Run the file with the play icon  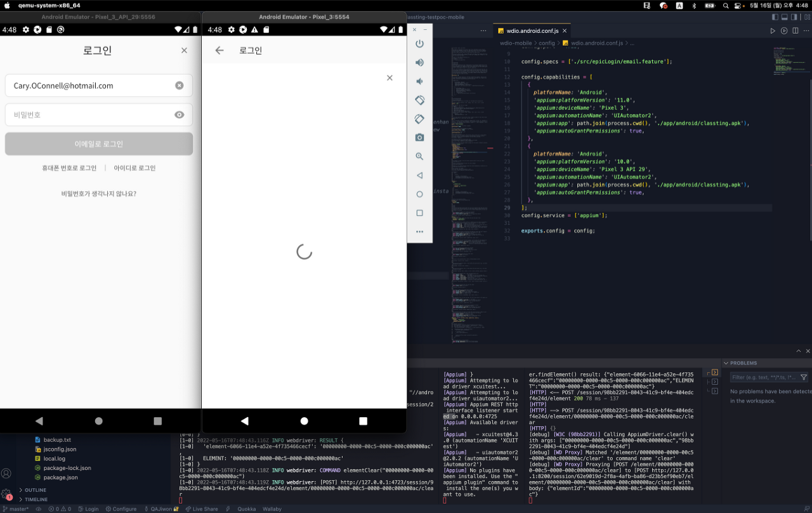[x=773, y=30]
